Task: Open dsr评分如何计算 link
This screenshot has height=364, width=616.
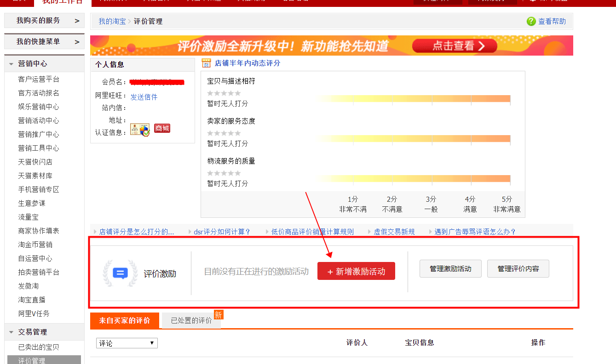Action: point(222,232)
